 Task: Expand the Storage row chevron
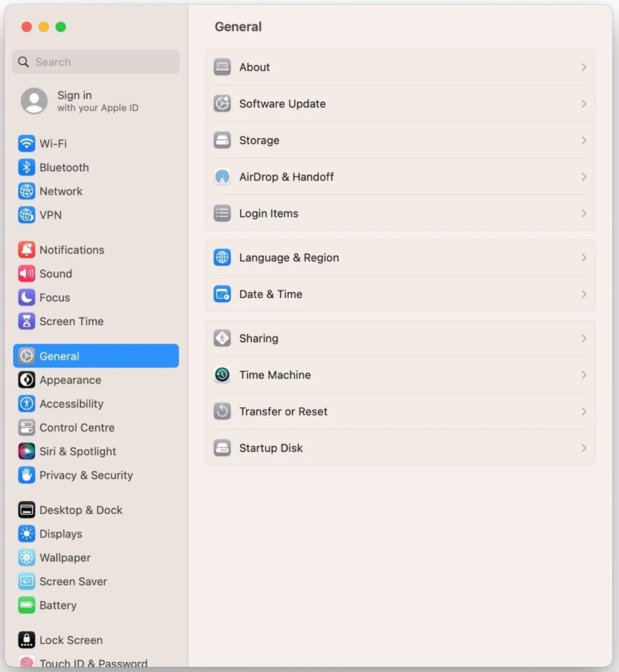click(584, 141)
